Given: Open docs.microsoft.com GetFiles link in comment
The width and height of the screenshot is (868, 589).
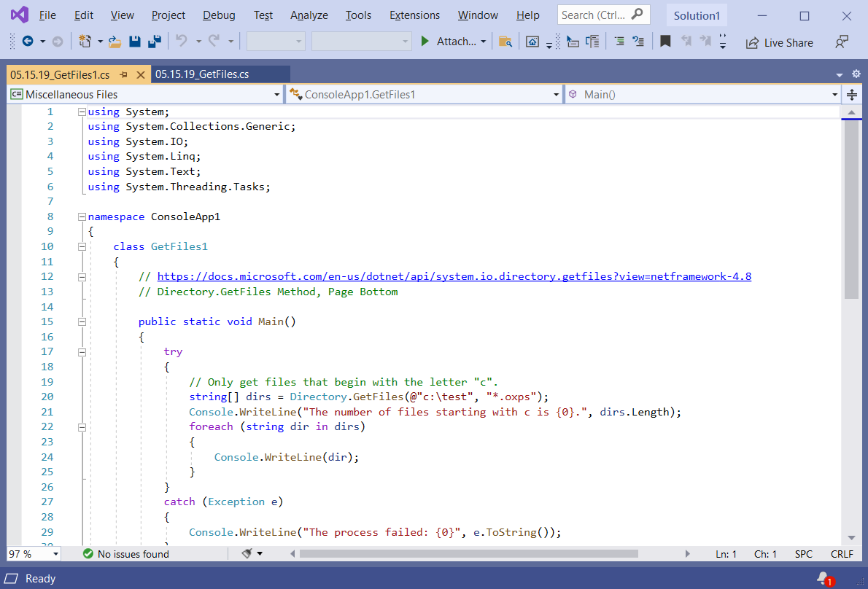Looking at the screenshot, I should point(454,276).
